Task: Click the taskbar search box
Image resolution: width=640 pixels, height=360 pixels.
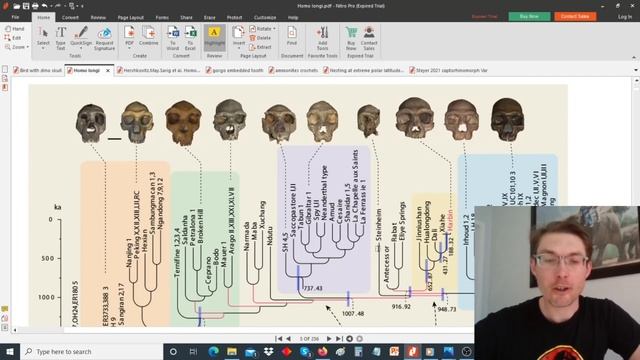Action: click(91, 351)
